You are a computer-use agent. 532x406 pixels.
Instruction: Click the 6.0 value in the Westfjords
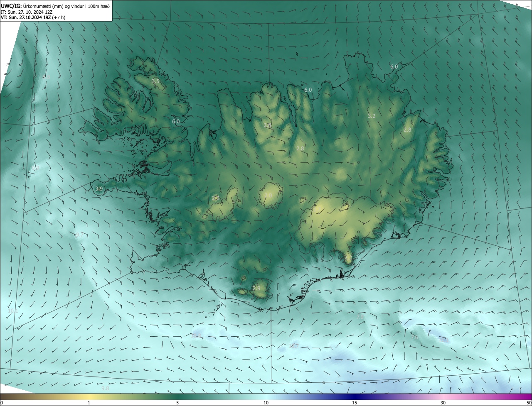[x=176, y=122]
